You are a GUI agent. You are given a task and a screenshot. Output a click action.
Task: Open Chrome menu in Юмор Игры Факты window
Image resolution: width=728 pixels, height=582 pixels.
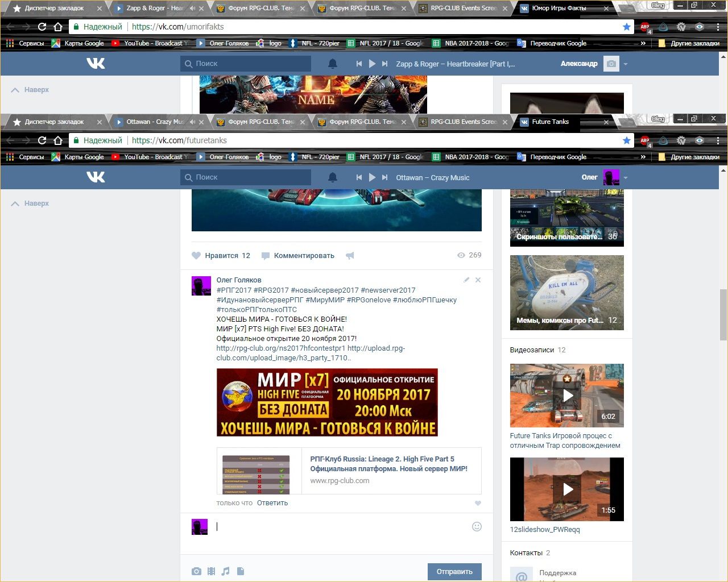718,27
